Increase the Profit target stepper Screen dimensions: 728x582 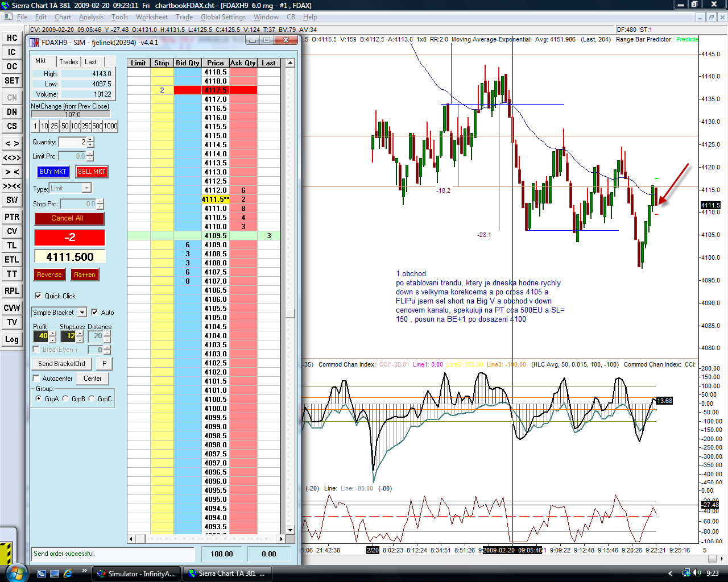[53, 334]
